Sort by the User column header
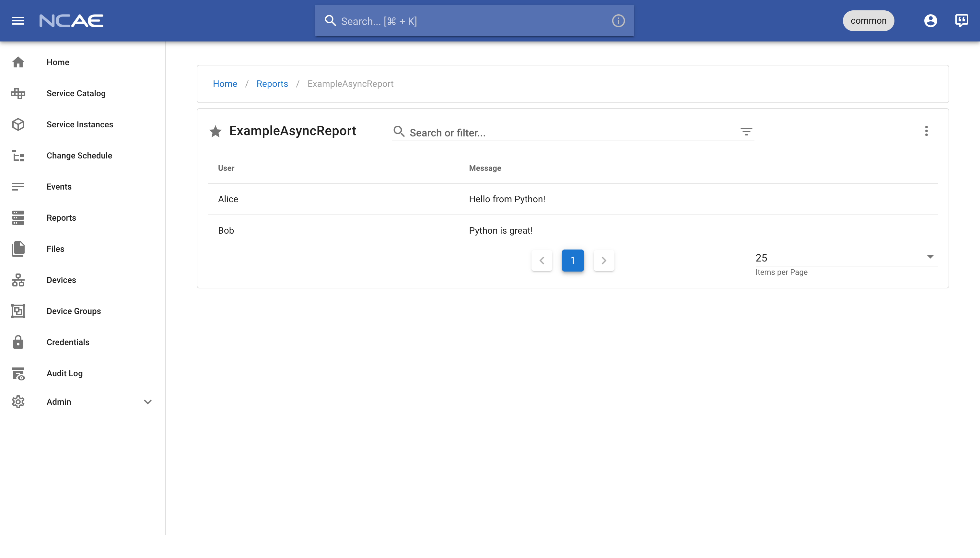 226,168
